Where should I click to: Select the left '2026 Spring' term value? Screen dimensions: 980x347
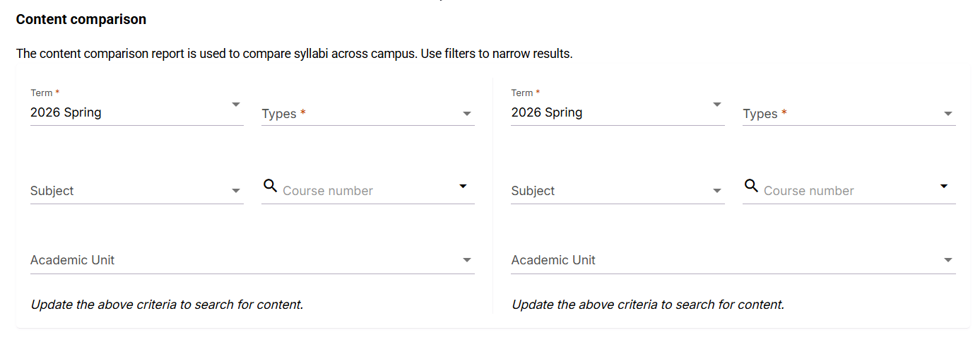[x=66, y=112]
